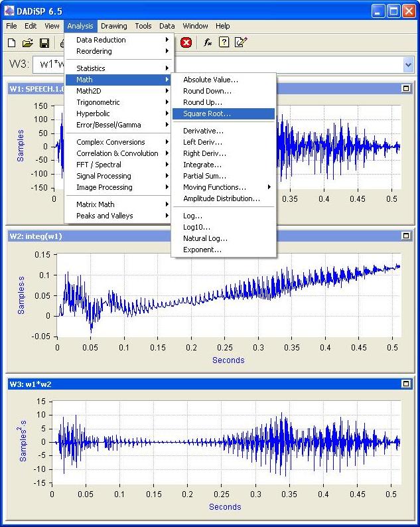Select Amplitude Distribution menu item
Viewport: 420px width, 527px height.
click(x=224, y=198)
